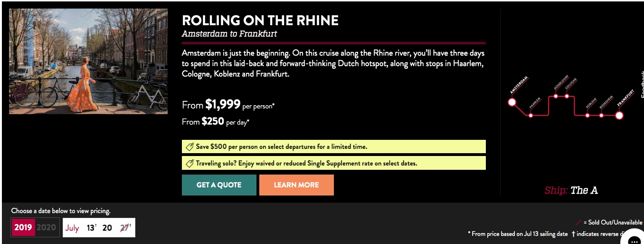This screenshot has height=244, width=644.
Task: Open the Amsterdam canal cruise photo
Action: click(88, 61)
